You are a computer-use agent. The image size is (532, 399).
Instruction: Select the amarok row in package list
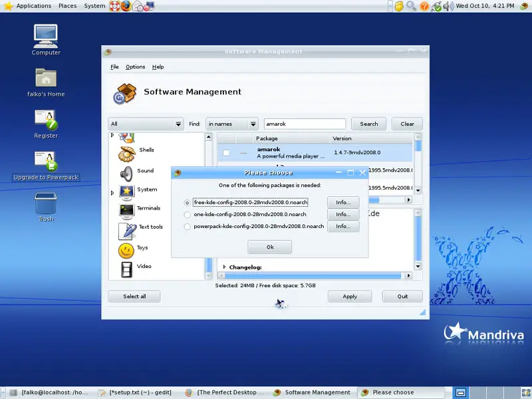pyautogui.click(x=315, y=153)
